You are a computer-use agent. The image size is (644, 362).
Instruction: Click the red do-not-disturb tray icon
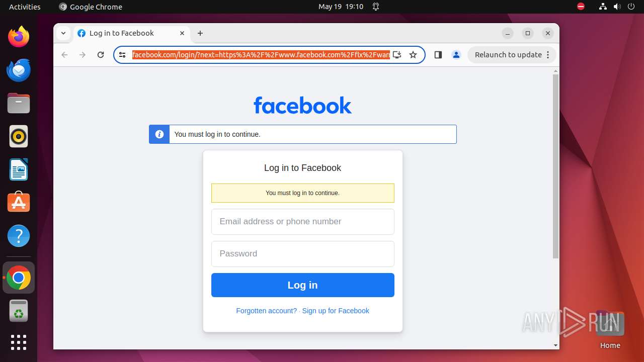point(581,7)
